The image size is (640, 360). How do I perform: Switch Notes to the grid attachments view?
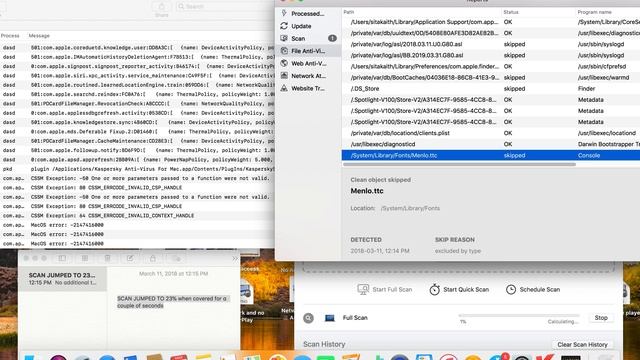pyautogui.click(x=85, y=258)
